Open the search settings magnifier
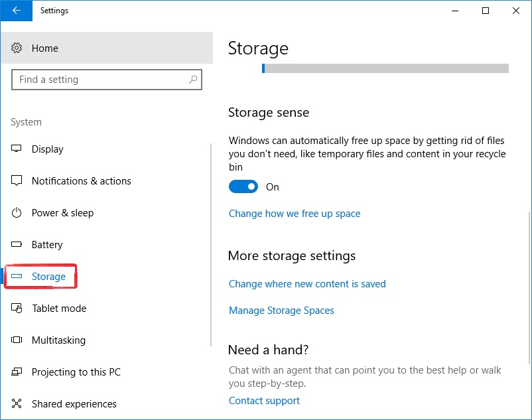This screenshot has width=532, height=420. coord(192,80)
